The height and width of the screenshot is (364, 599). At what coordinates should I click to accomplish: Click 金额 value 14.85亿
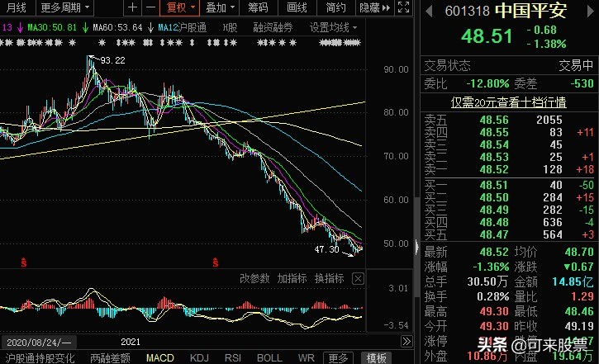click(573, 281)
